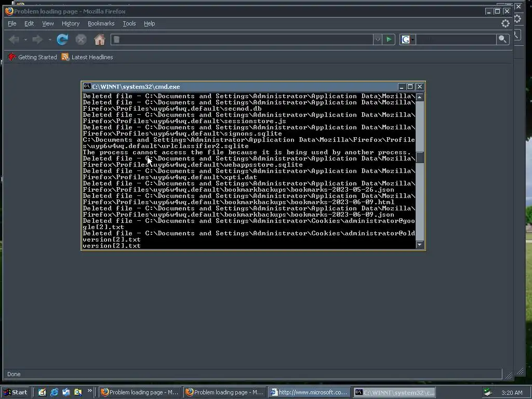Click the Windows Start button
The image size is (532, 399).
[x=15, y=392]
